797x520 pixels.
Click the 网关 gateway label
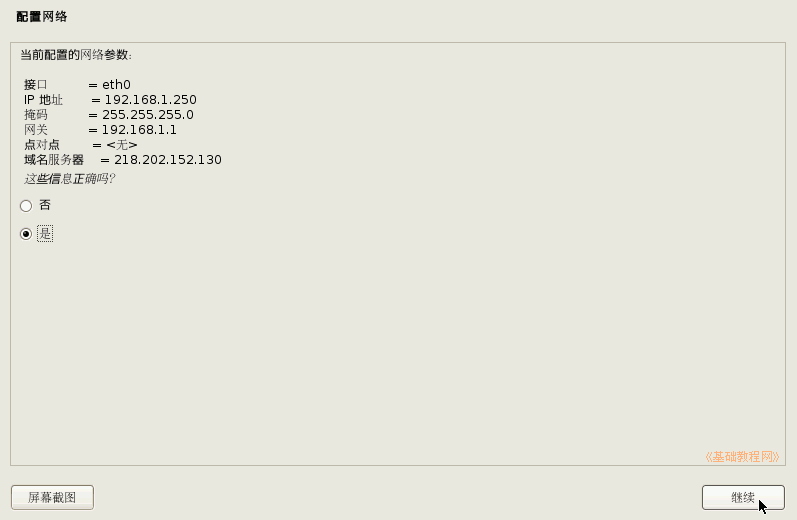[x=36, y=130]
